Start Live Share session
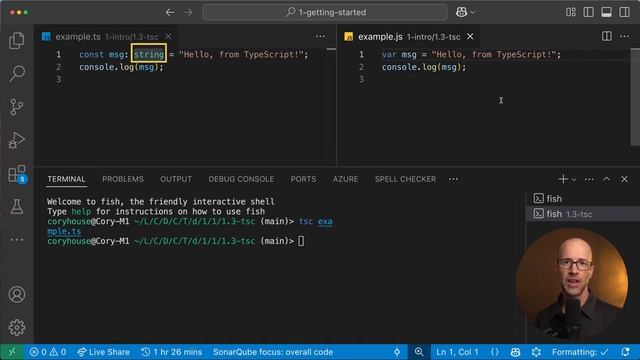640x360 pixels. [104, 352]
